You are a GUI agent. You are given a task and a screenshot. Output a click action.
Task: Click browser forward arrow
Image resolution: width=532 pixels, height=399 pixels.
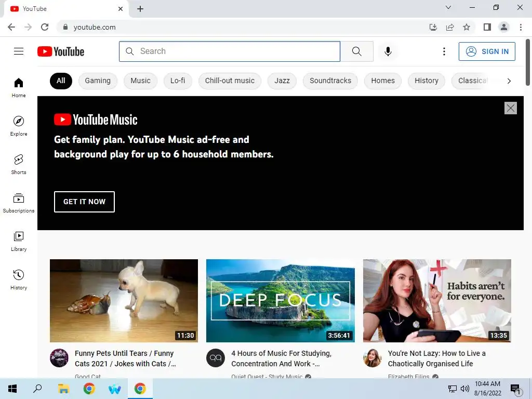pyautogui.click(x=28, y=27)
